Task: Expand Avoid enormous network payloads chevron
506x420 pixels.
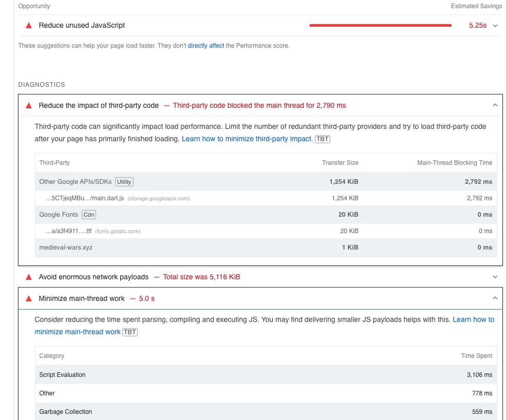Action: pos(495,277)
